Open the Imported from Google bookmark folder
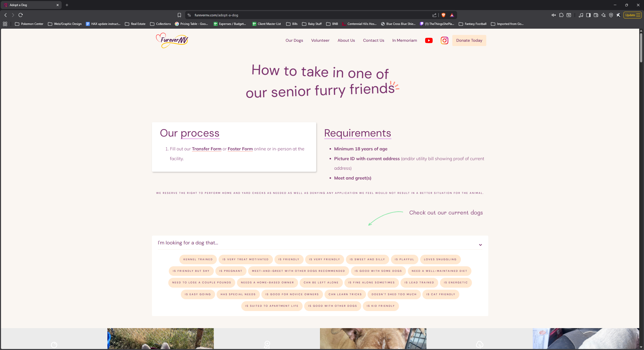The image size is (644, 350). tap(507, 24)
